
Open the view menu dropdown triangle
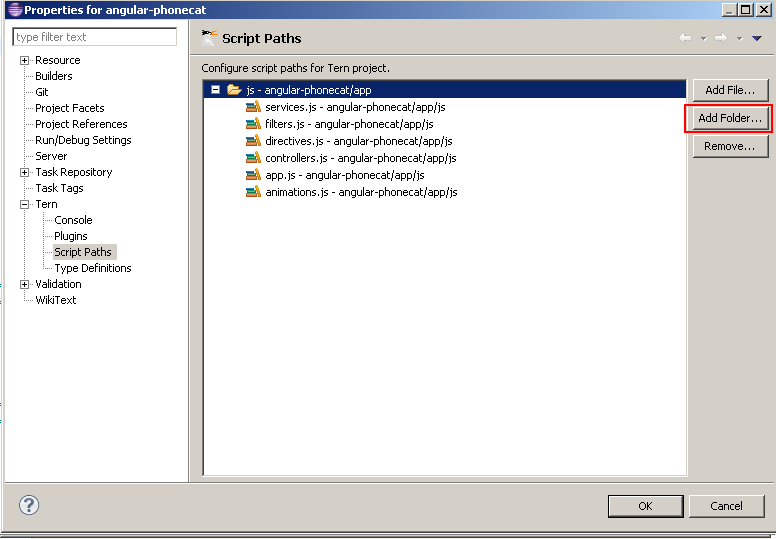[757, 38]
